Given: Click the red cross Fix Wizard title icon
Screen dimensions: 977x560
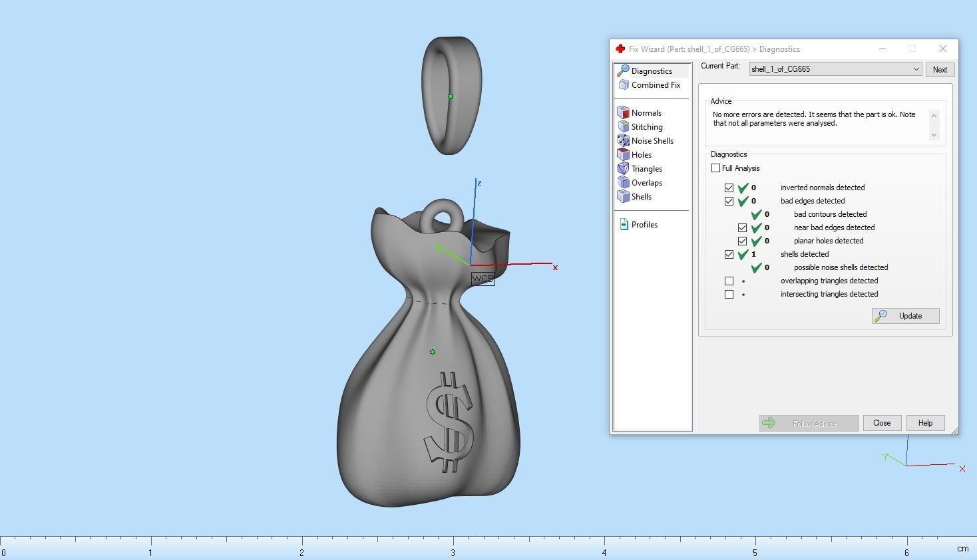Looking at the screenshot, I should pyautogui.click(x=620, y=49).
